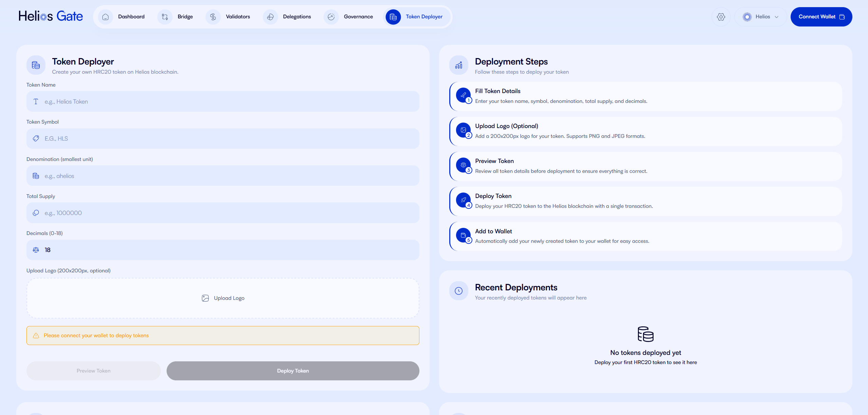Open the Governance section
Image resolution: width=868 pixels, height=415 pixels.
tap(358, 16)
